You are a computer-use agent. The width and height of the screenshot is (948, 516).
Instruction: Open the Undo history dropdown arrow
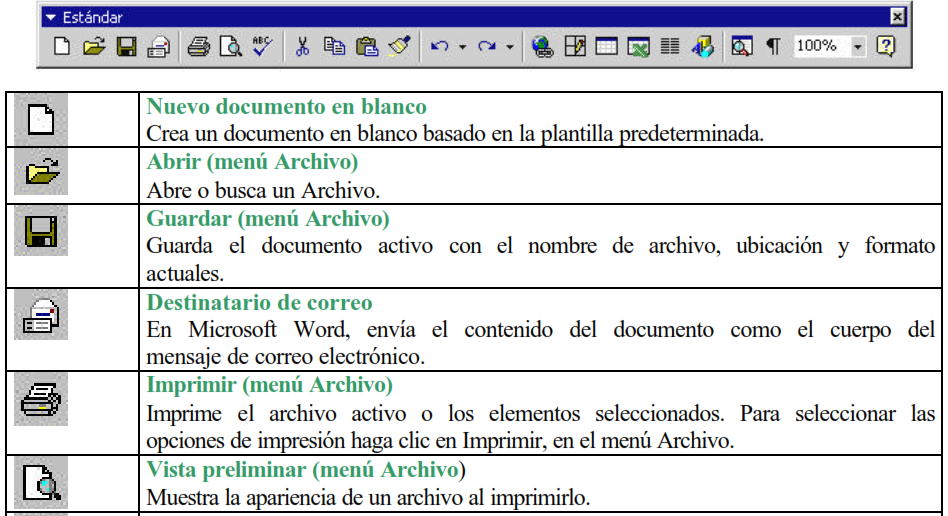(462, 47)
